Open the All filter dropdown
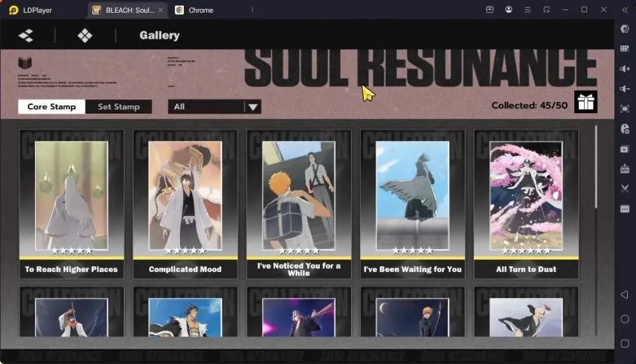636x364 pixels. pos(214,107)
